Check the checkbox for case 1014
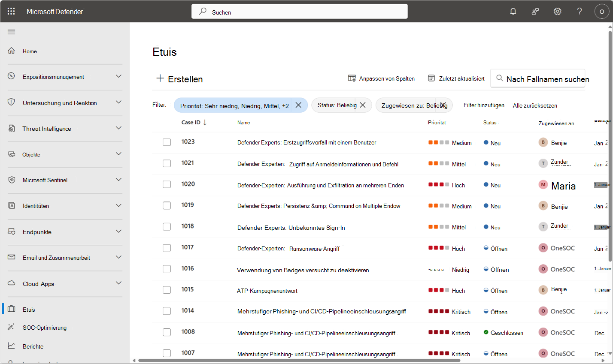This screenshot has width=613, height=364. 167,311
